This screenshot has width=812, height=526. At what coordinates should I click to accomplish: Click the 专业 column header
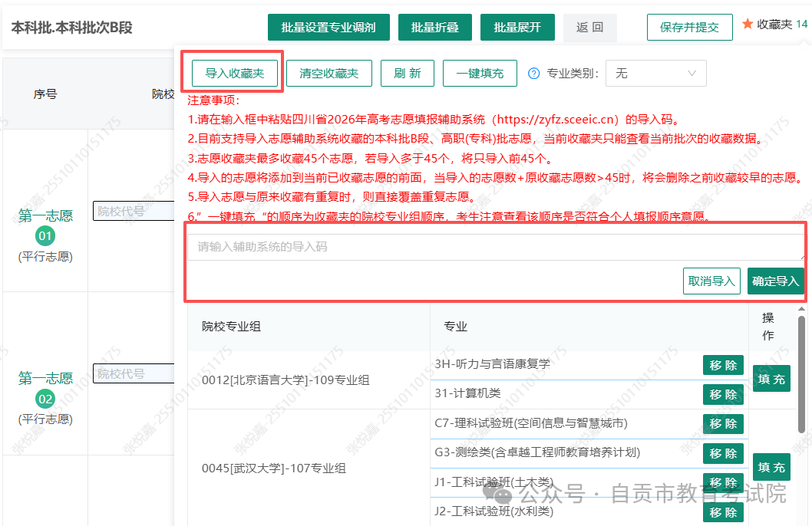pos(456,327)
